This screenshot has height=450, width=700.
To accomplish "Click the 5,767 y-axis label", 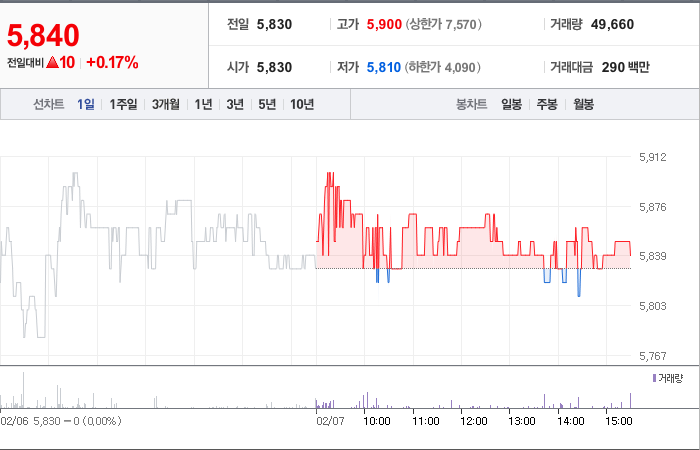I will pos(653,356).
